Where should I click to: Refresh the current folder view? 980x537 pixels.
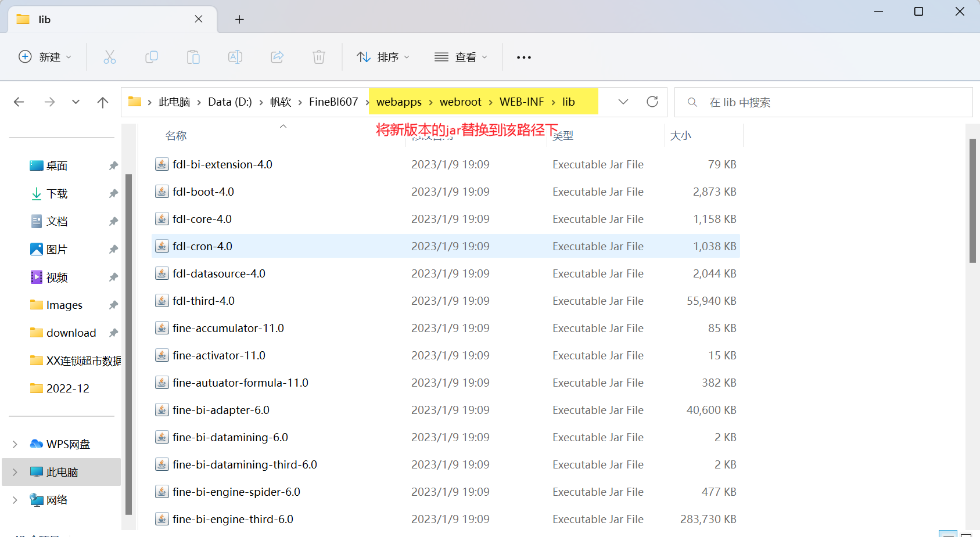click(652, 102)
